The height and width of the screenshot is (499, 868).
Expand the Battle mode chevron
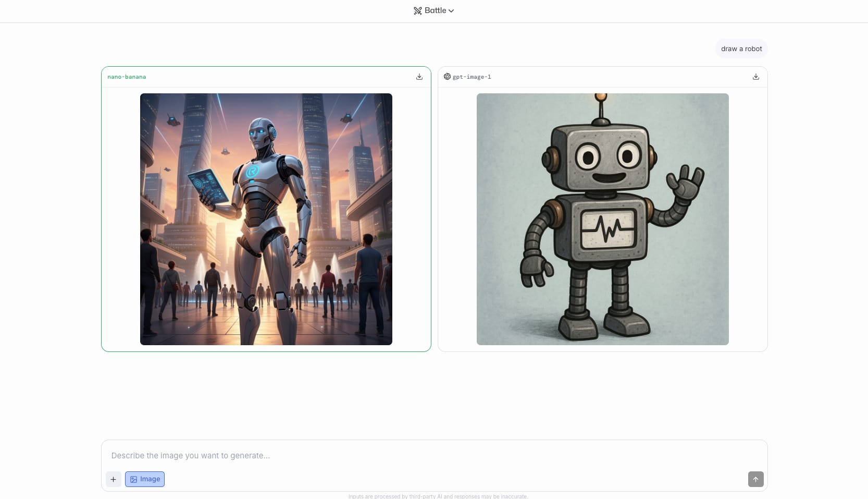click(x=451, y=11)
